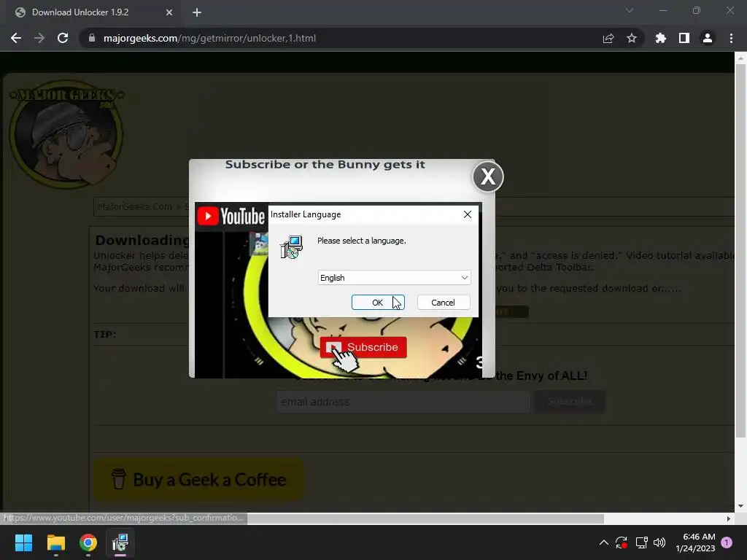This screenshot has height=560, width=747.
Task: Close the Subscribe popup with round X
Action: click(x=488, y=176)
